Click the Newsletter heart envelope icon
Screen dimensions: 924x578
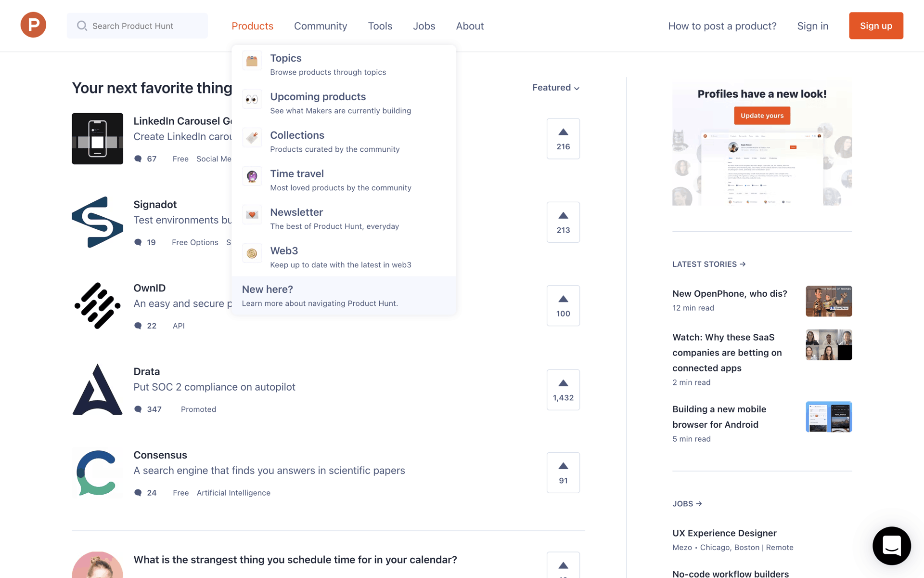point(252,215)
